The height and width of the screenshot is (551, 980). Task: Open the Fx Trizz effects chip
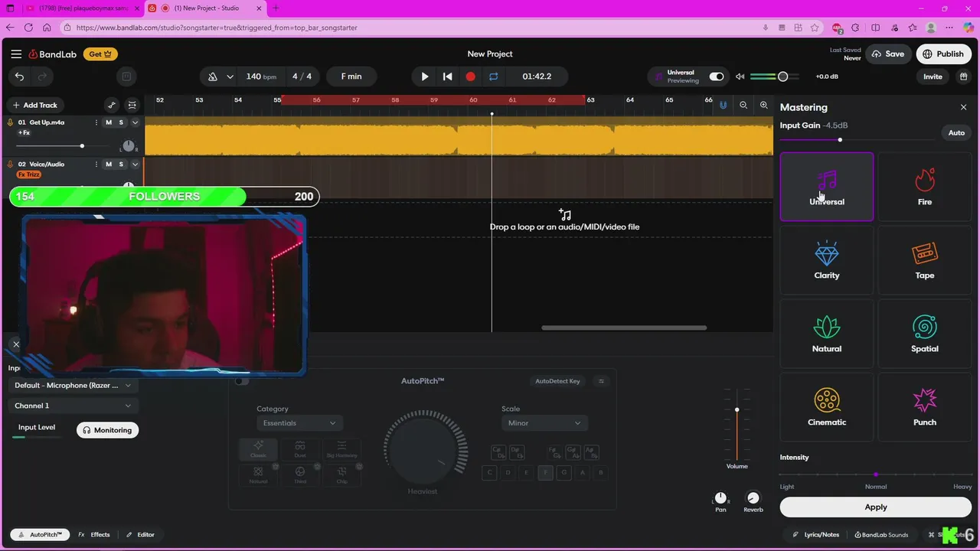[28, 174]
